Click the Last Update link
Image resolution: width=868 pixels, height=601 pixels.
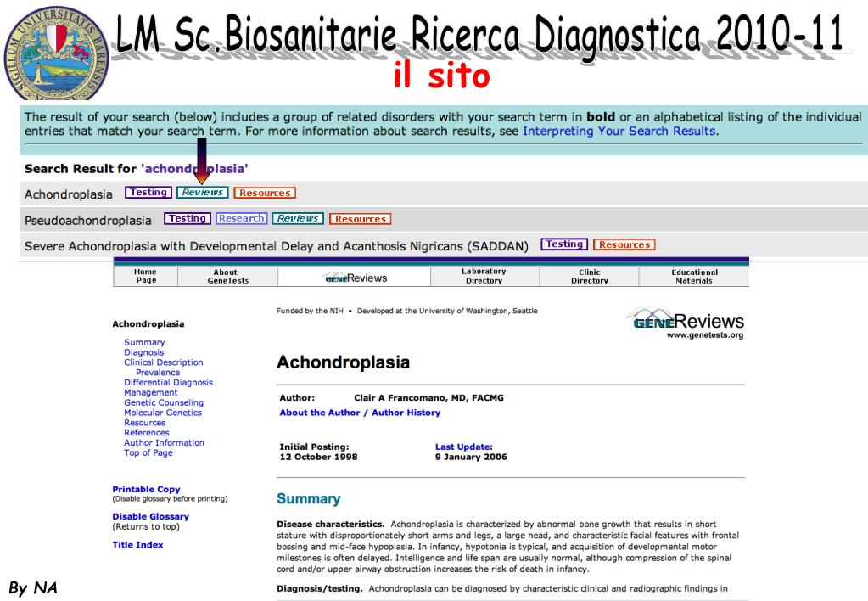pyautogui.click(x=463, y=447)
